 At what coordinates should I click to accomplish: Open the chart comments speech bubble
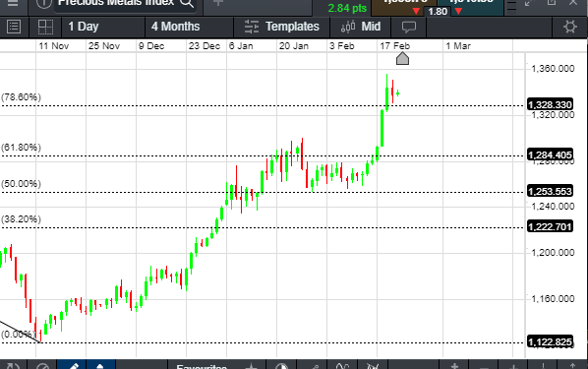[x=409, y=27]
